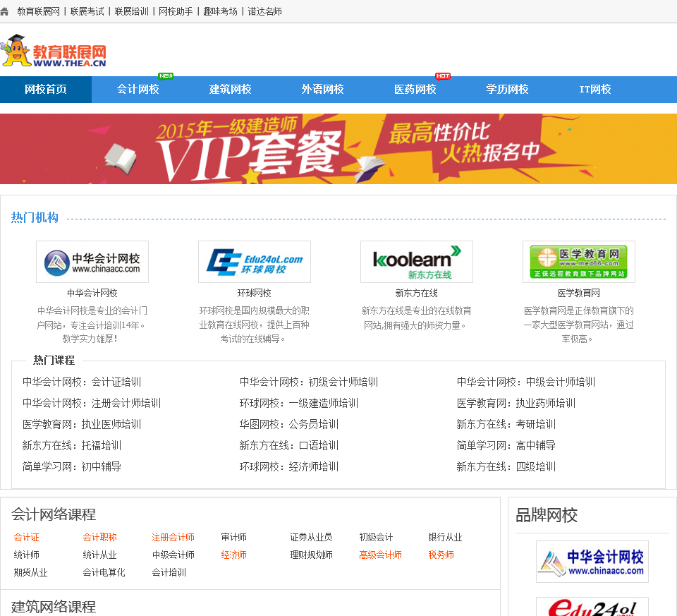Open 趣味考场 top link
The image size is (677, 616).
(220, 12)
